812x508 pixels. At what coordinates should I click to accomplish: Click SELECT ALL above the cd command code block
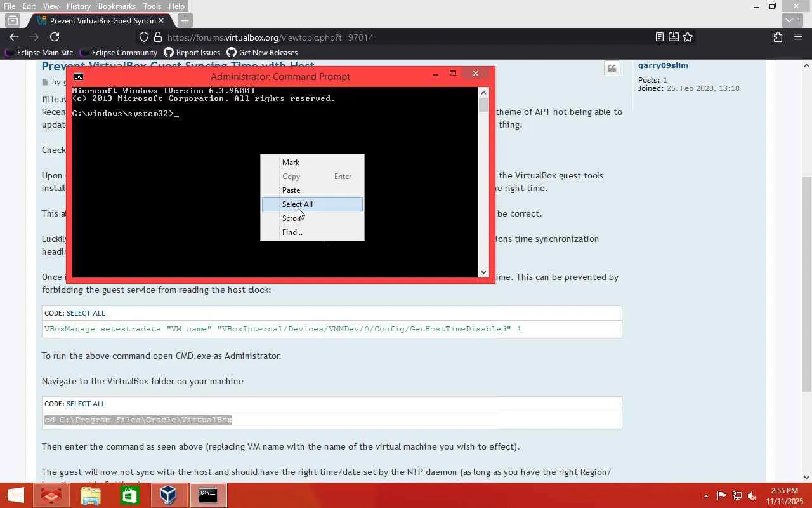coord(86,404)
